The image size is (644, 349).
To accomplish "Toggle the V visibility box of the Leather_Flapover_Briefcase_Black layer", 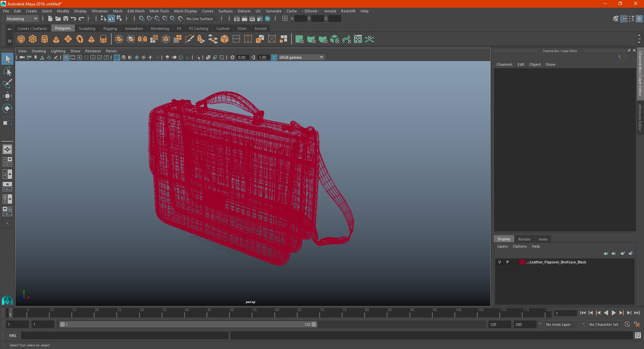I will (x=499, y=262).
